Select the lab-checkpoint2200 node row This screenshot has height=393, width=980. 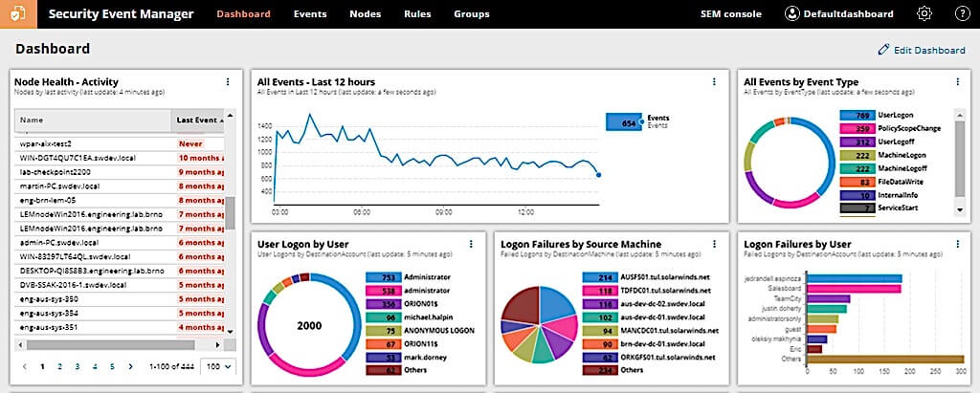click(120, 172)
